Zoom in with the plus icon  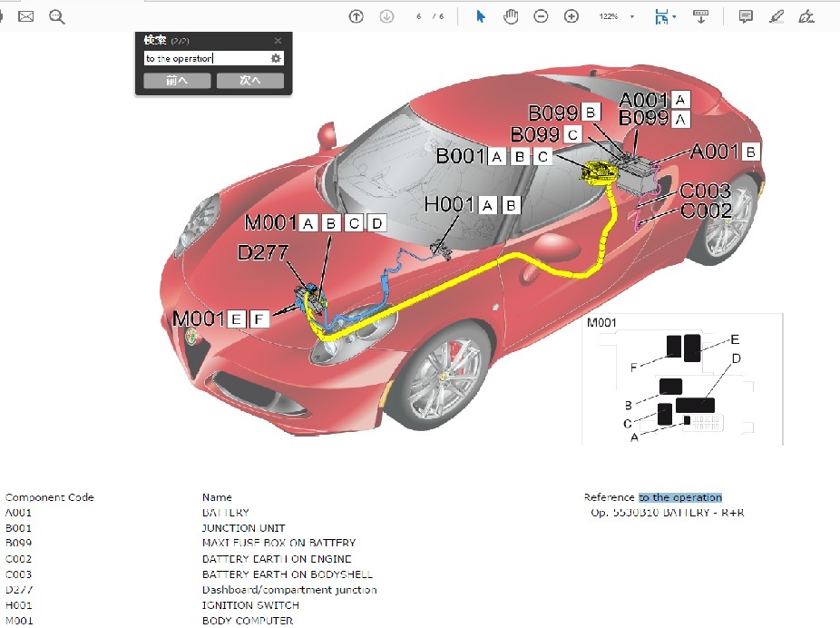[571, 16]
